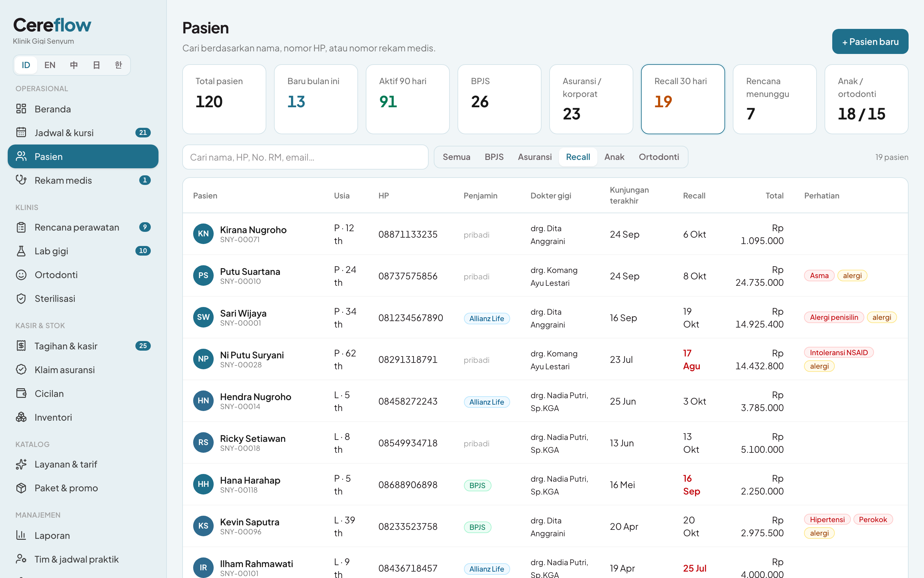Click the Perokok tag for Kevin Saputra

tap(873, 520)
